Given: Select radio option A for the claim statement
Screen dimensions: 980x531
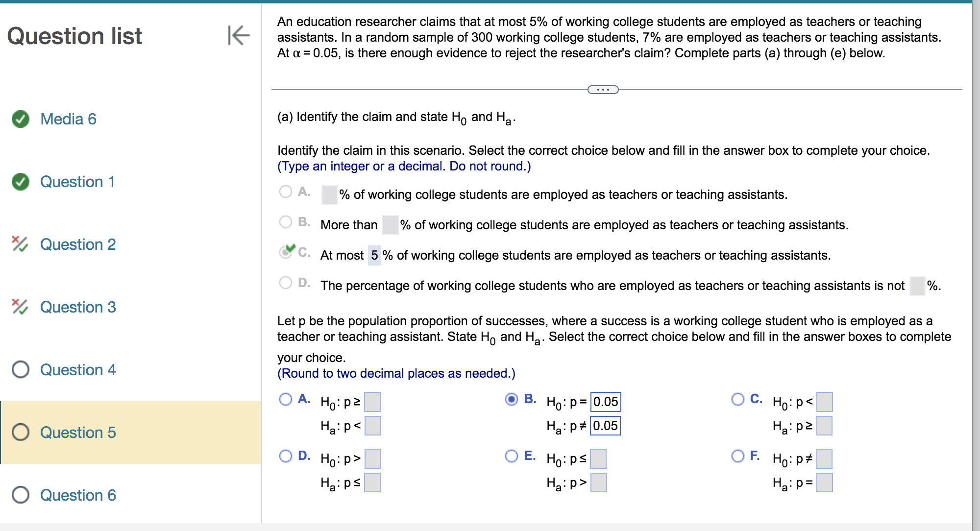Looking at the screenshot, I should (285, 192).
